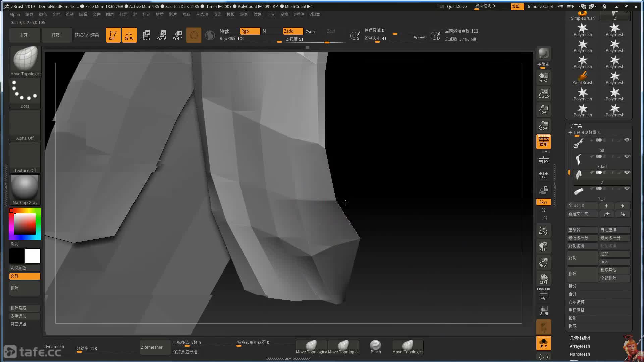This screenshot has width=644, height=362.
Task: Toggle the Dynamic perspective (透视) button
Action: [543, 141]
